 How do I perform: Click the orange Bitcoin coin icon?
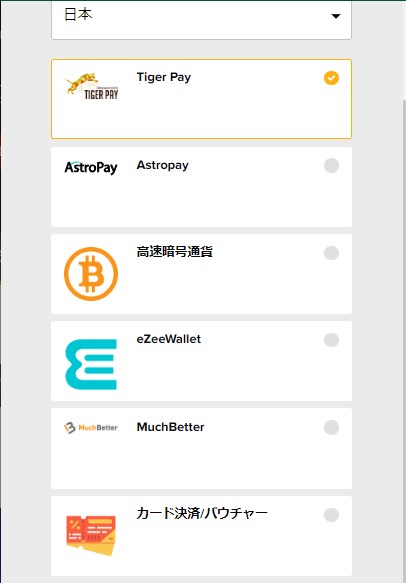coord(91,274)
